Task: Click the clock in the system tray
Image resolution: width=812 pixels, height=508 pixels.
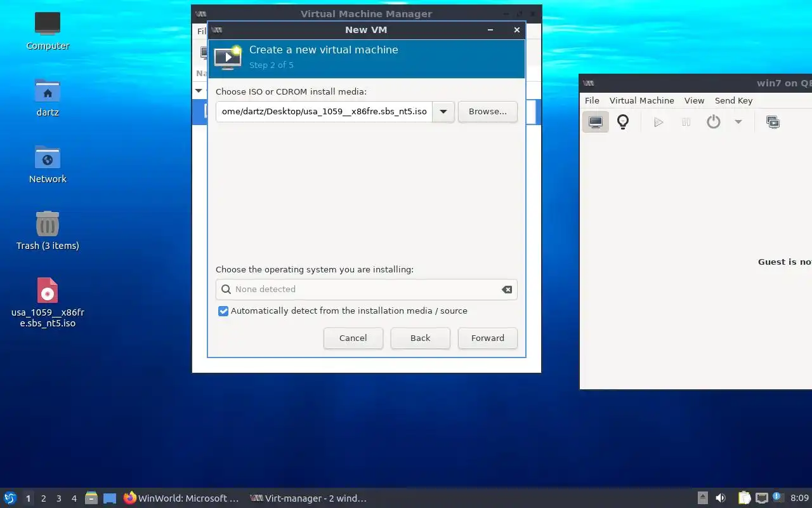Action: click(x=800, y=498)
